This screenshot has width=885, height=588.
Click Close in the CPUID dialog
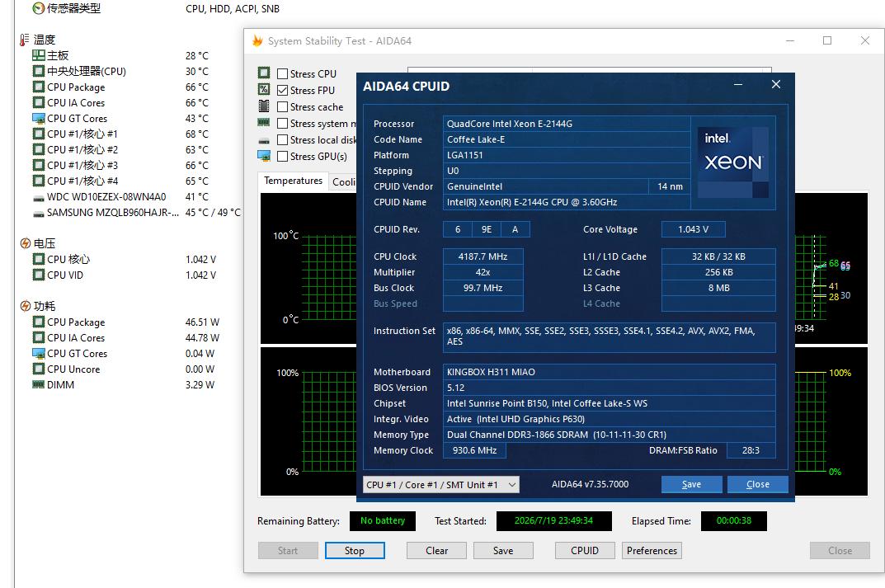(757, 484)
